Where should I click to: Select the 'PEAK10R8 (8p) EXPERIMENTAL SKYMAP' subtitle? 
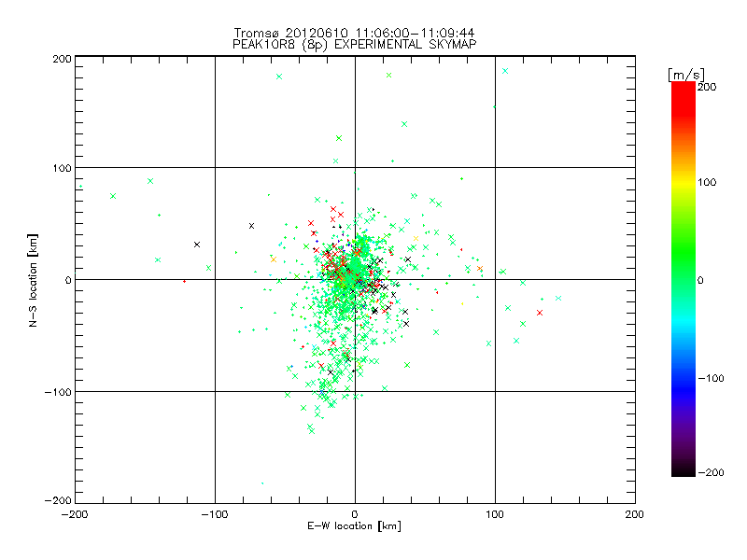pyautogui.click(x=354, y=44)
